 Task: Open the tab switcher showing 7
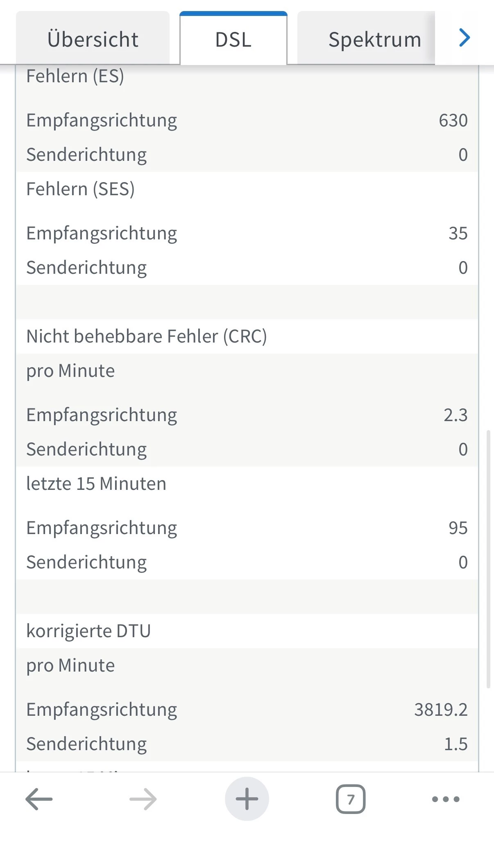tap(351, 798)
